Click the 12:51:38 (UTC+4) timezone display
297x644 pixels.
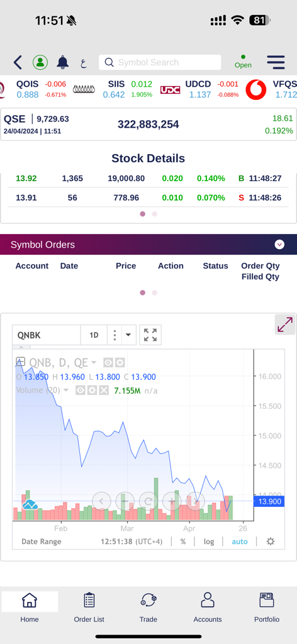132,541
